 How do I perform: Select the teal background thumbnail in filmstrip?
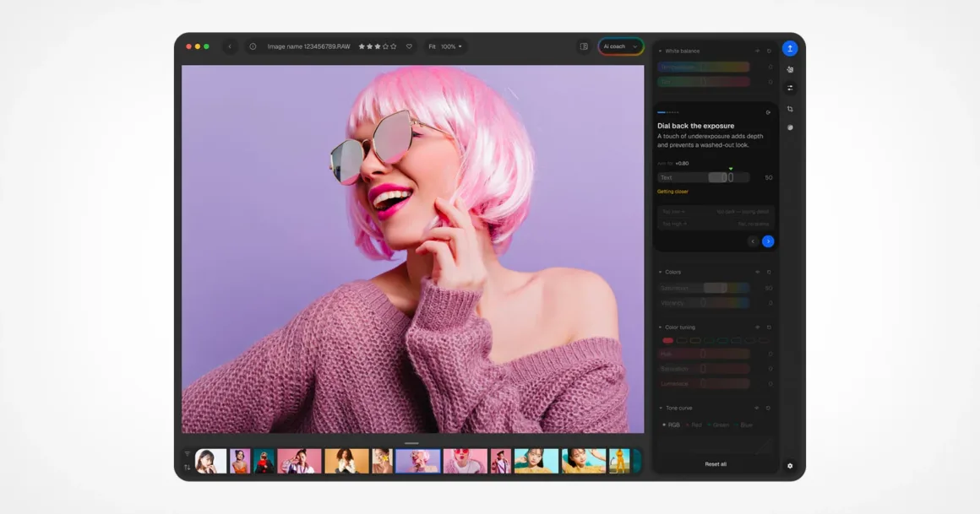[264, 461]
